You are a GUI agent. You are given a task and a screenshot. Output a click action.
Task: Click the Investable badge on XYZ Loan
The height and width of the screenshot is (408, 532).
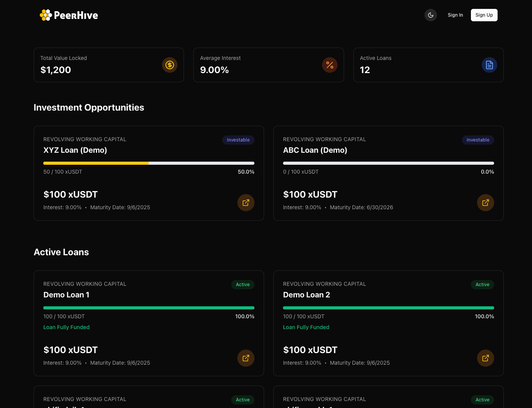pos(238,140)
